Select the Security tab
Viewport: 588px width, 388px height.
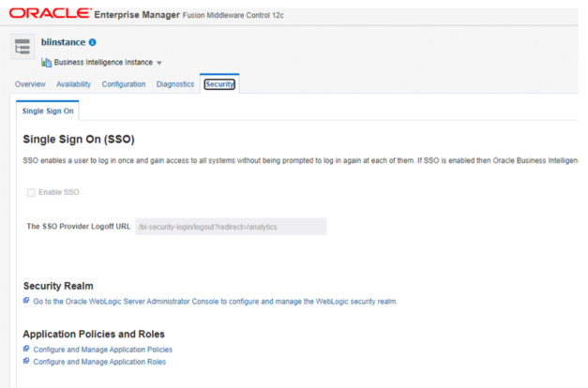[219, 84]
